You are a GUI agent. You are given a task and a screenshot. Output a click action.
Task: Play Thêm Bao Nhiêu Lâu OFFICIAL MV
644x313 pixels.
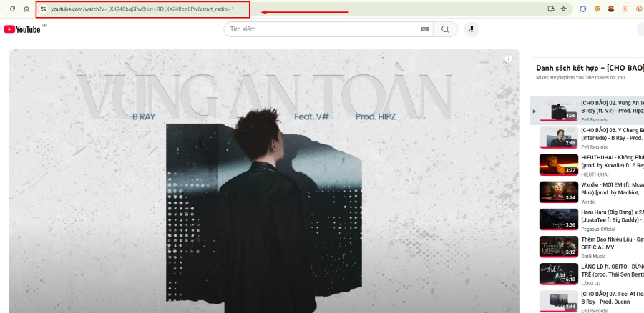point(613,243)
